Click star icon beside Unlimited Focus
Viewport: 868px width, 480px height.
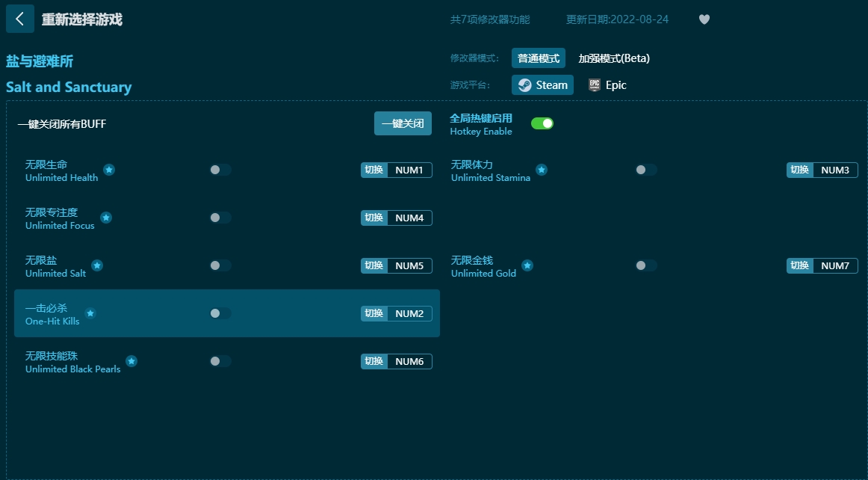tap(106, 218)
